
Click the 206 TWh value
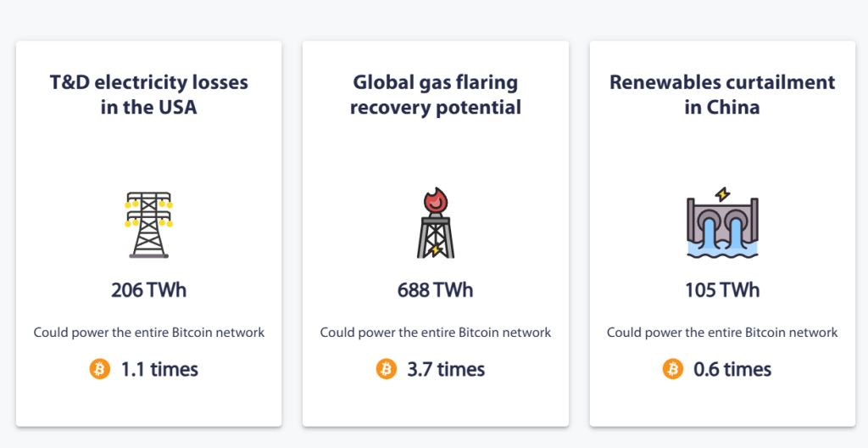(149, 290)
